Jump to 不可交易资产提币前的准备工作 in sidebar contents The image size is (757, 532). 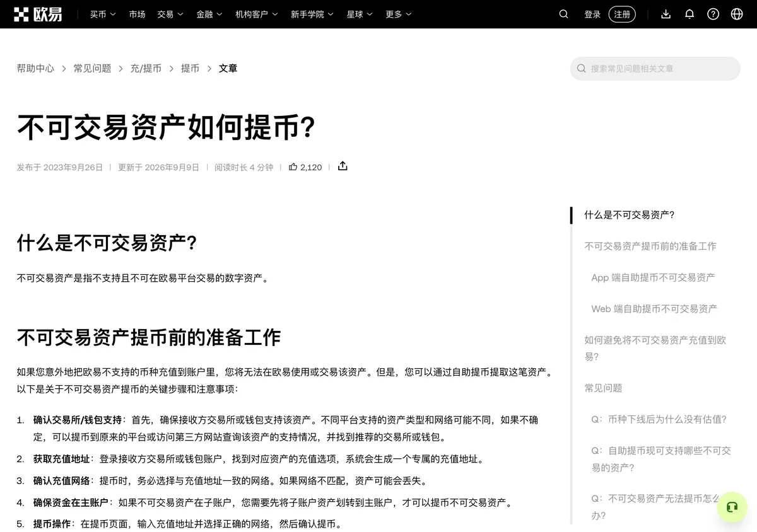click(x=650, y=246)
